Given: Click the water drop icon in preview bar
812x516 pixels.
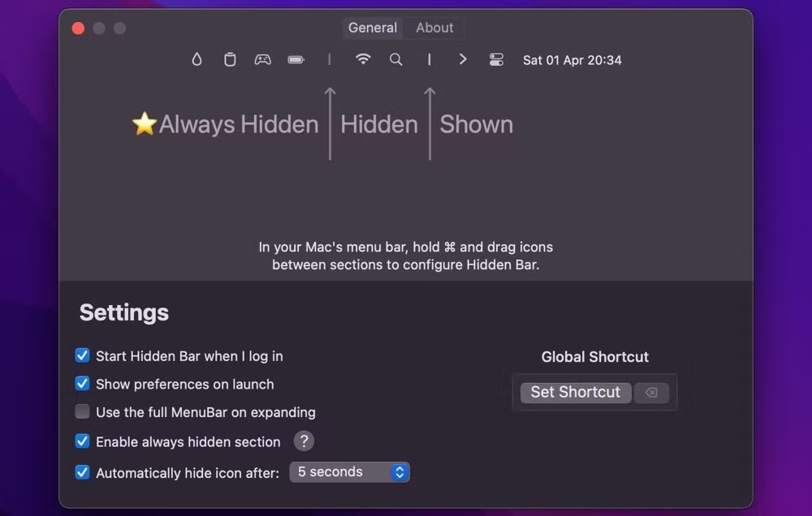Looking at the screenshot, I should (197, 59).
